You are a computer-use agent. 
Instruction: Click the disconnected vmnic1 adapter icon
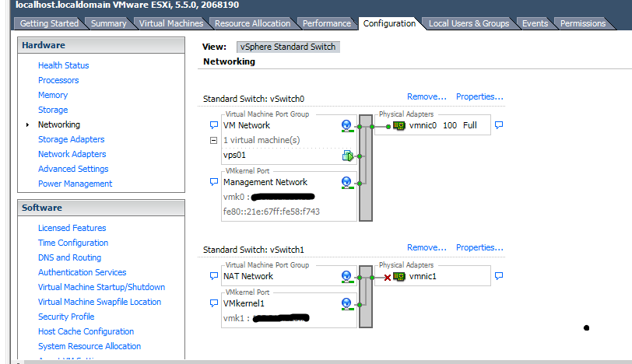[399, 276]
